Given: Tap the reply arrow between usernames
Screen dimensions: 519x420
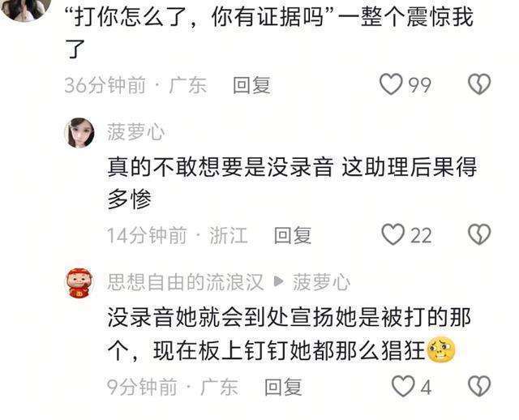Looking at the screenshot, I should pyautogui.click(x=278, y=281).
